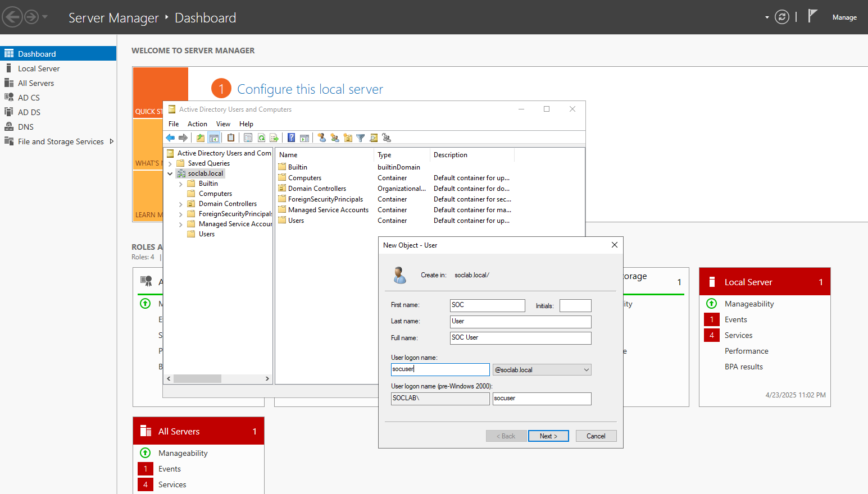The width and height of the screenshot is (868, 494).
Task: Click the blue Back arrow in ADUC toolbar
Action: pos(170,138)
